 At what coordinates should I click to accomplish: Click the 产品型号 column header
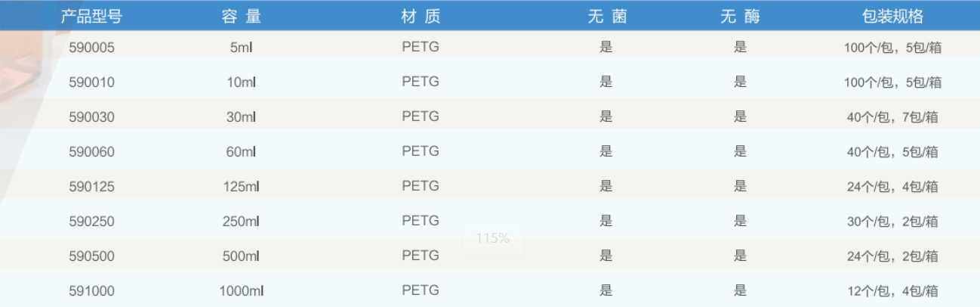[91, 17]
